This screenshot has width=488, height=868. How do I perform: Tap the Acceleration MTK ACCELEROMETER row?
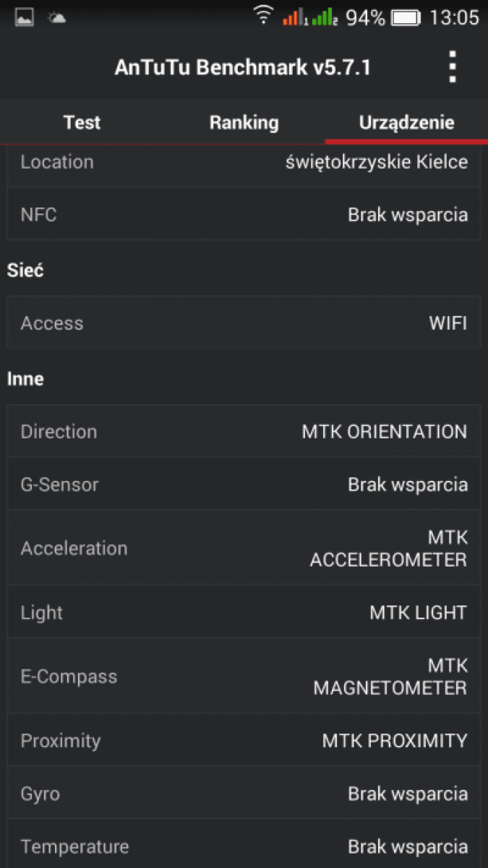click(244, 548)
